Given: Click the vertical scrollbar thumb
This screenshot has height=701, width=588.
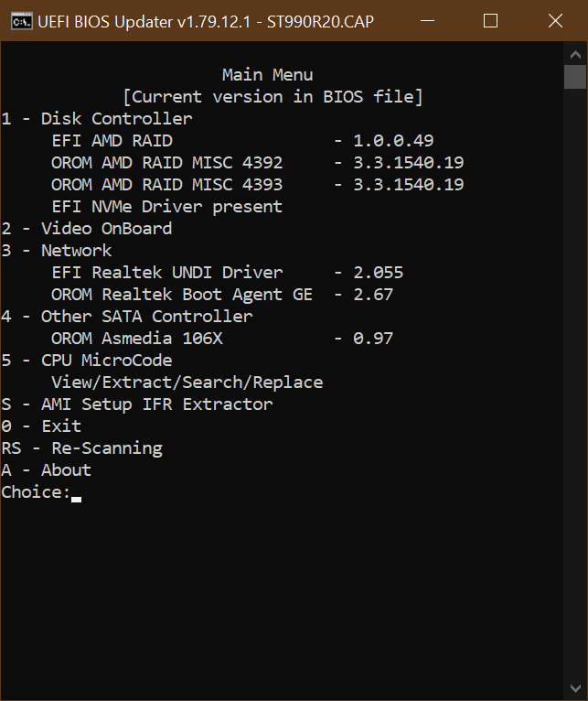Looking at the screenshot, I should 575,77.
